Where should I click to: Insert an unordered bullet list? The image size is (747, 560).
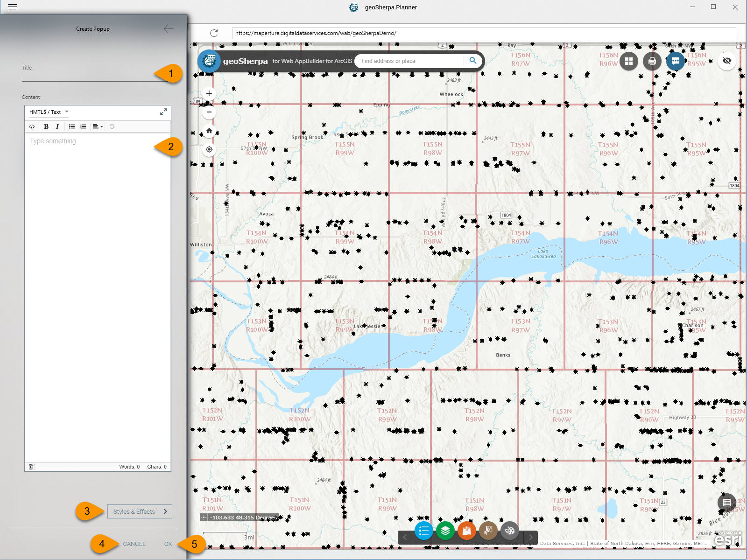tap(72, 126)
